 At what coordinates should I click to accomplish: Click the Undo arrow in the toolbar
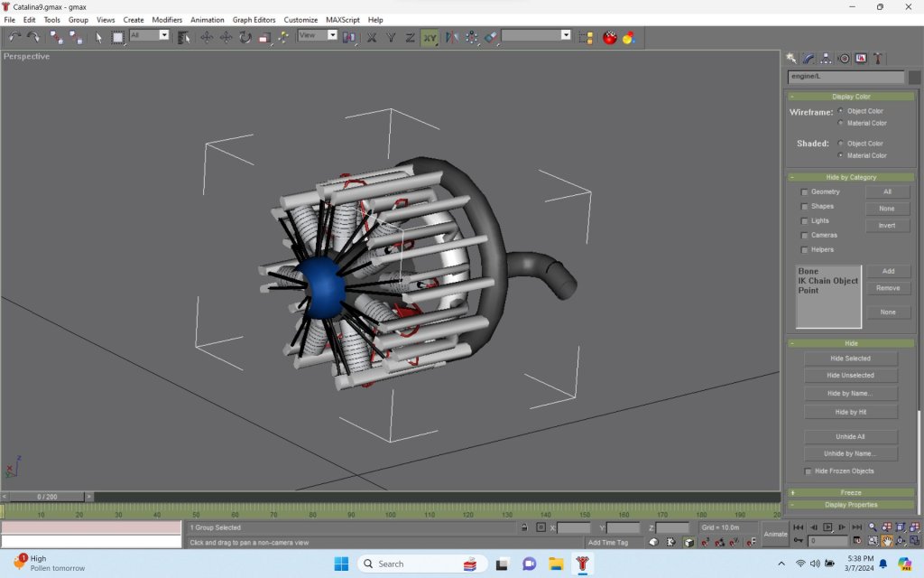tap(14, 37)
